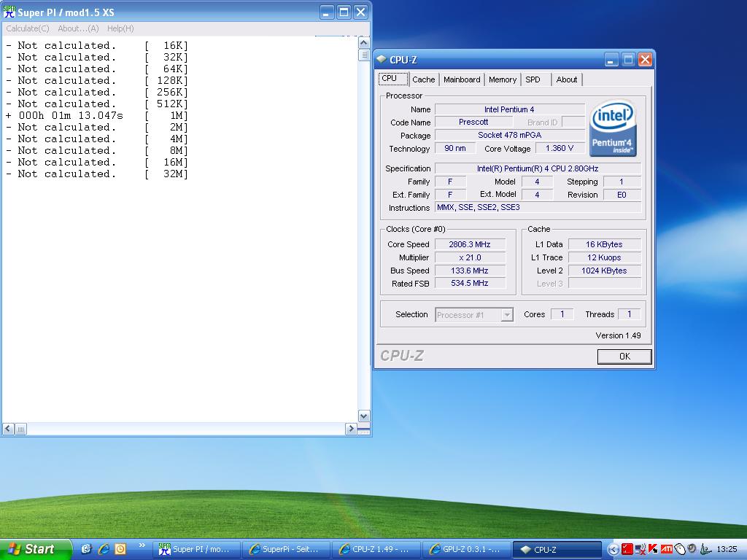747x560 pixels.
Task: Open Kaspersky antivirus from system tray
Action: point(654,549)
